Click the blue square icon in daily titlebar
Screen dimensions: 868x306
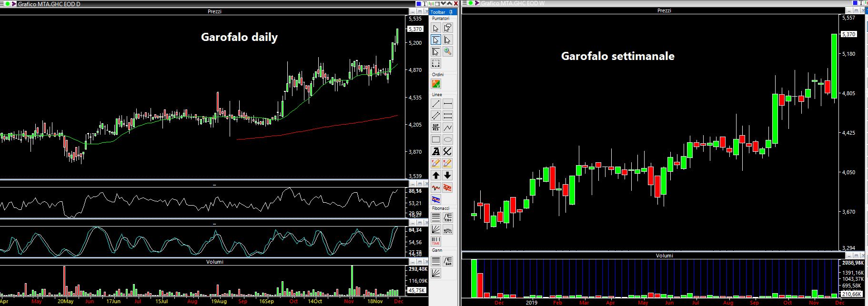tap(419, 3)
